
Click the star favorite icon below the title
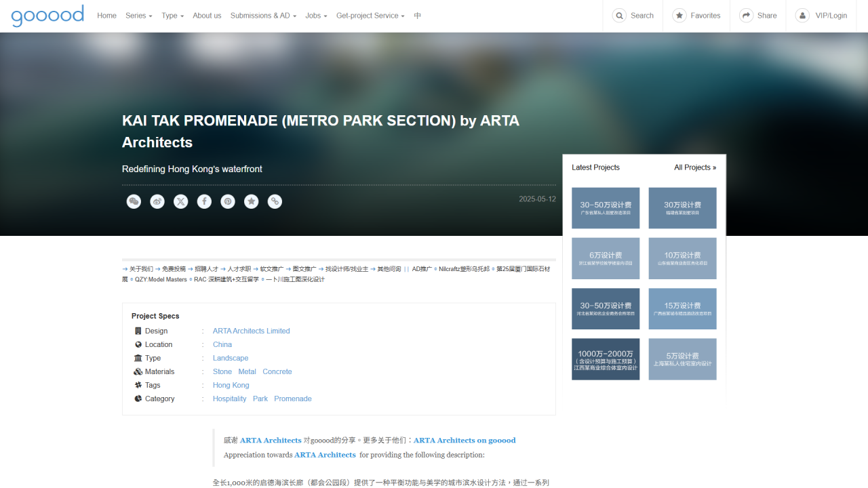(x=251, y=201)
